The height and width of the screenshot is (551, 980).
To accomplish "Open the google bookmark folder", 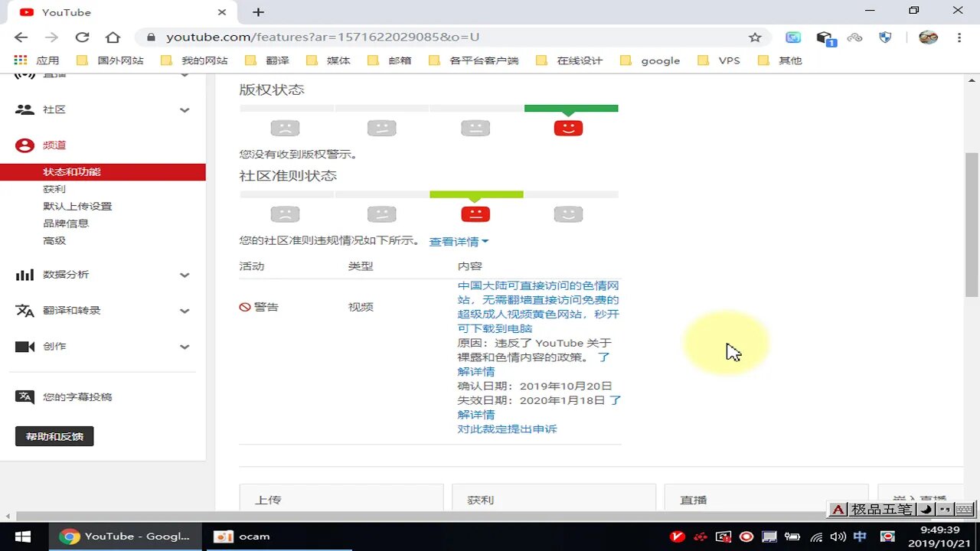I will click(x=650, y=60).
